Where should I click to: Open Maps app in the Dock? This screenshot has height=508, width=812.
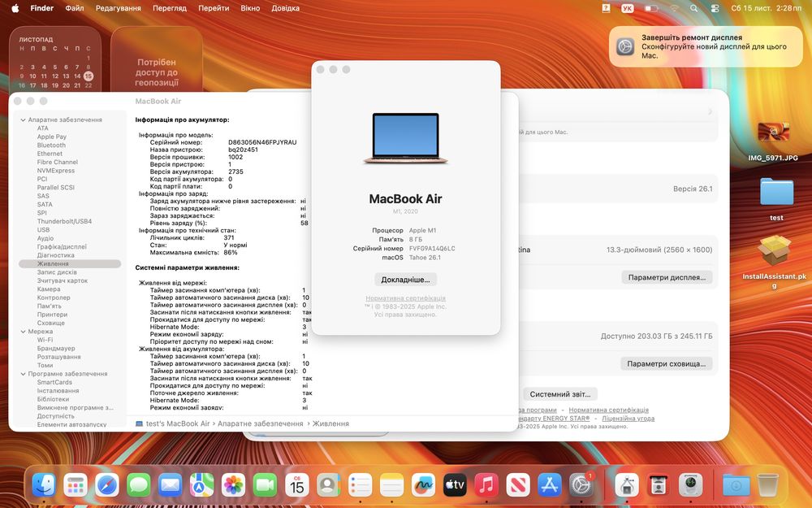click(x=202, y=485)
